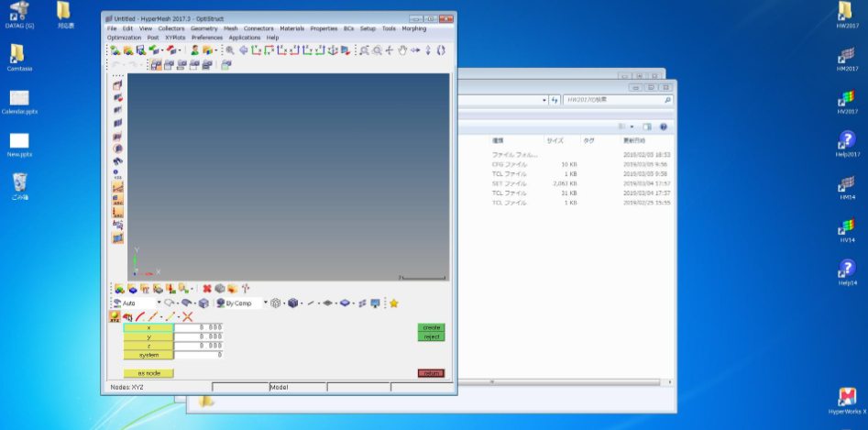Click the horizontal scrollbar in Explorer window

click(559, 381)
